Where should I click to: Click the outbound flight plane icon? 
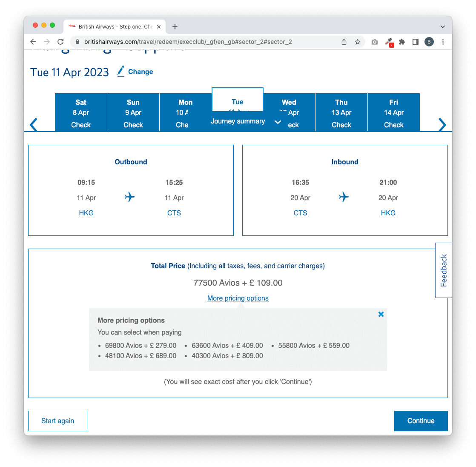click(129, 197)
